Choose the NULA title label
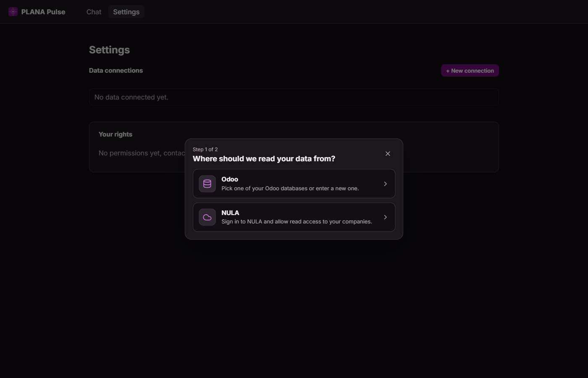This screenshot has height=378, width=588. [230, 213]
